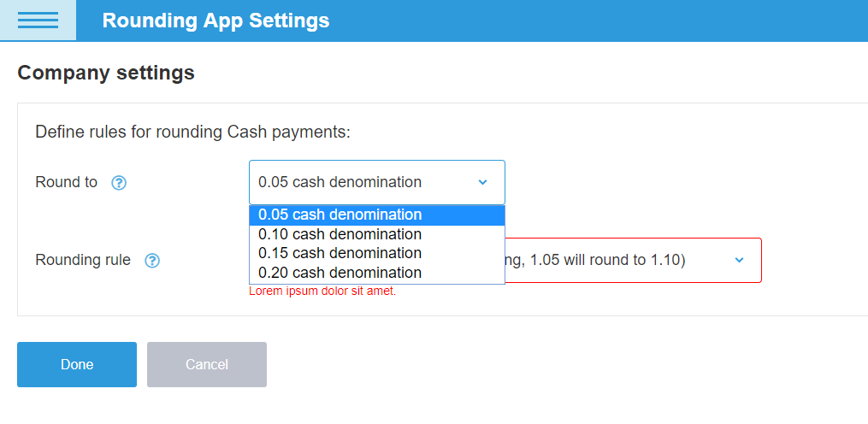Screen dimensions: 868x424
Task: Click empty area of blue header bar
Action: tap(599, 21)
